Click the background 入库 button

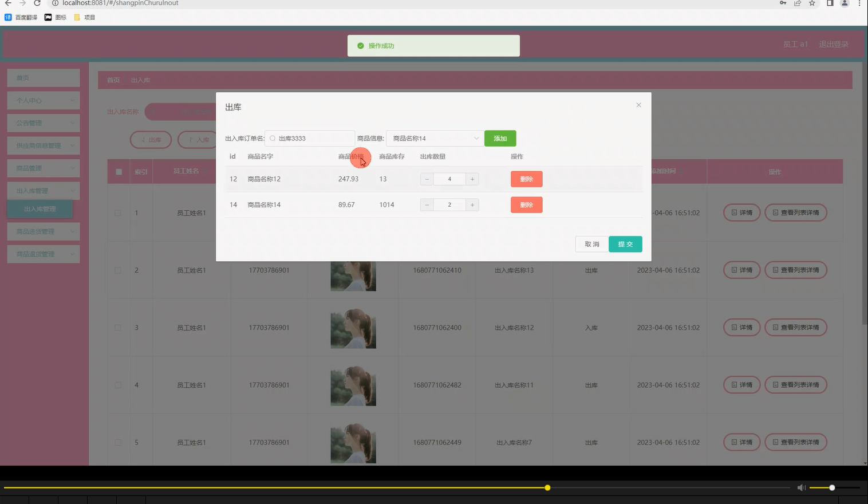coord(199,140)
